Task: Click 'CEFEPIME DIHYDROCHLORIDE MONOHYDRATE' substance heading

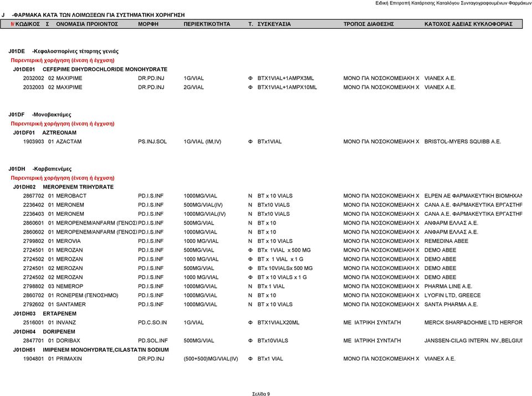Action: 105,69
